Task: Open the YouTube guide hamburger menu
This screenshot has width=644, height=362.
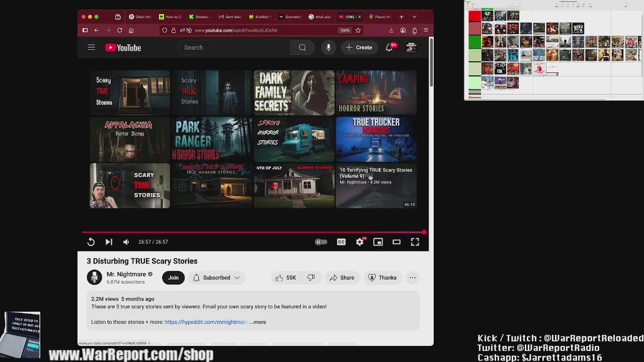Action: coord(91,47)
